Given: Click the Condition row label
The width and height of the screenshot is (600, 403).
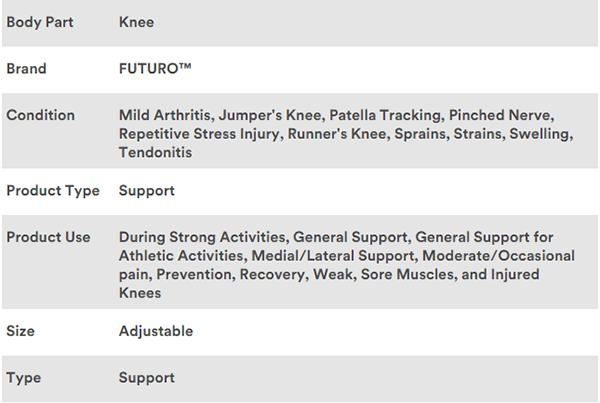Looking at the screenshot, I should [40, 115].
